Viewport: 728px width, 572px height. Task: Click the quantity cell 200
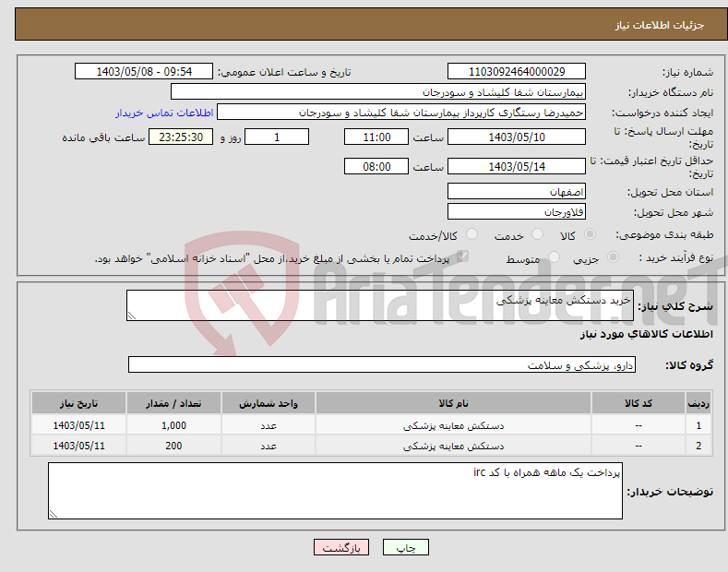(173, 446)
